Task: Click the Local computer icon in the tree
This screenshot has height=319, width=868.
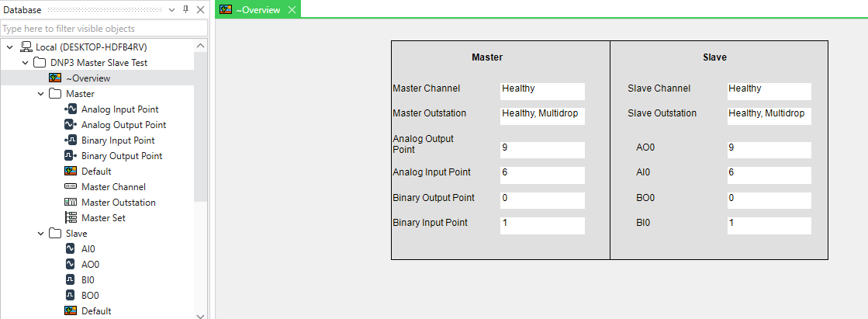Action: click(x=26, y=47)
